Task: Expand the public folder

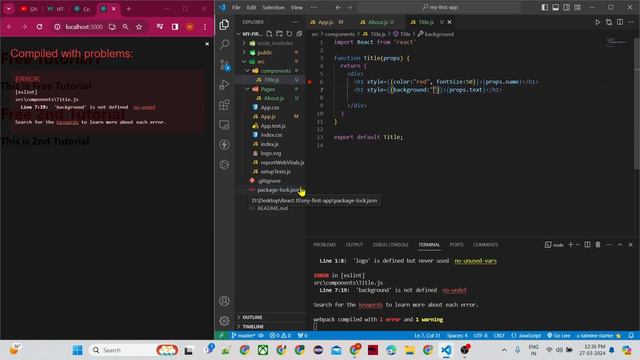Action: [244, 53]
